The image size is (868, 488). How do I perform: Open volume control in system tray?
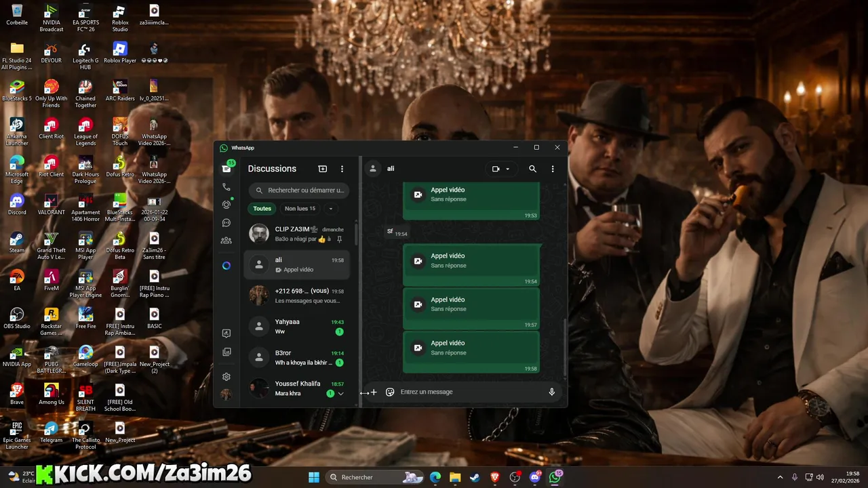click(x=820, y=477)
